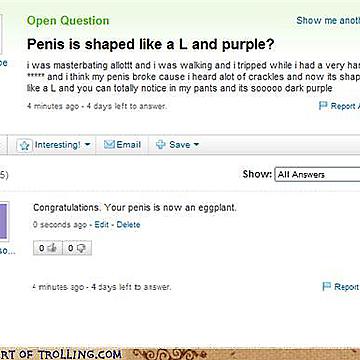Click the report flag icon under the question
The width and height of the screenshot is (360, 360).
click(x=323, y=106)
